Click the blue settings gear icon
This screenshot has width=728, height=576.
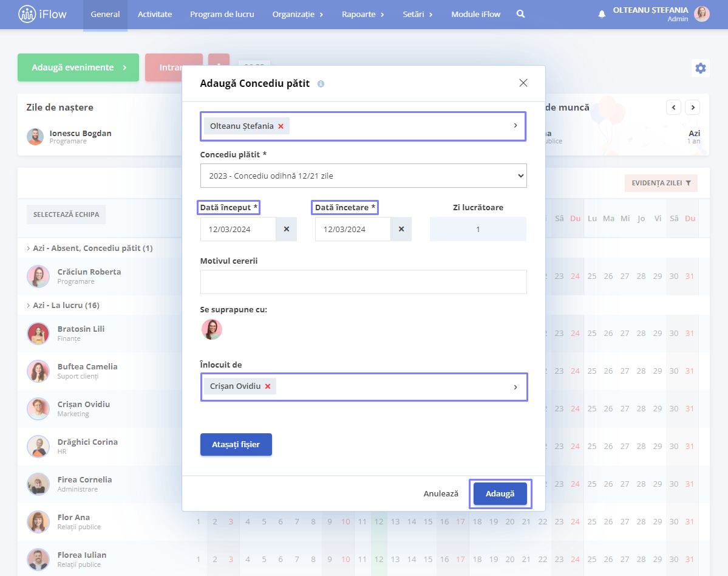(700, 68)
